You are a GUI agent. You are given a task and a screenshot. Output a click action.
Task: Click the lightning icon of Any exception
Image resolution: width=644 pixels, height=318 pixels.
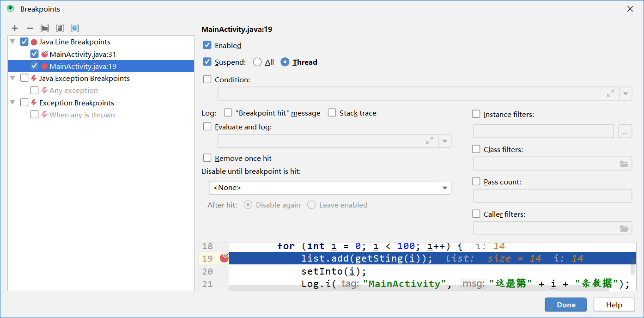click(44, 91)
